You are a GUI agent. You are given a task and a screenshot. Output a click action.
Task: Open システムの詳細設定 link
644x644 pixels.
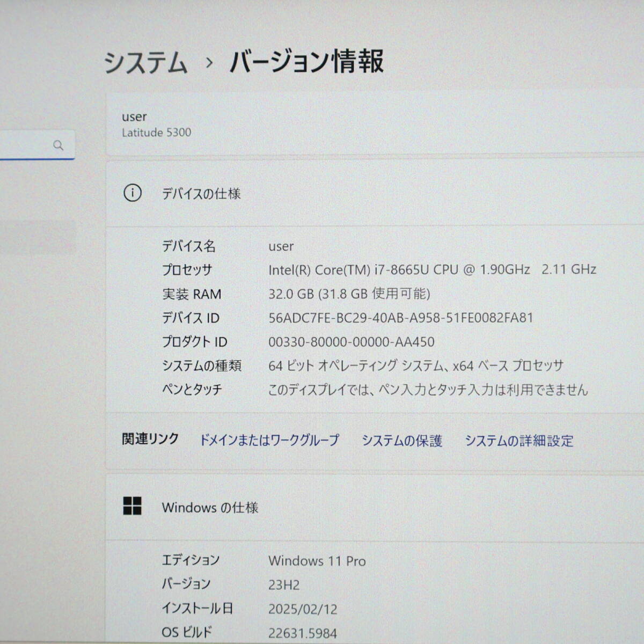coord(519,441)
